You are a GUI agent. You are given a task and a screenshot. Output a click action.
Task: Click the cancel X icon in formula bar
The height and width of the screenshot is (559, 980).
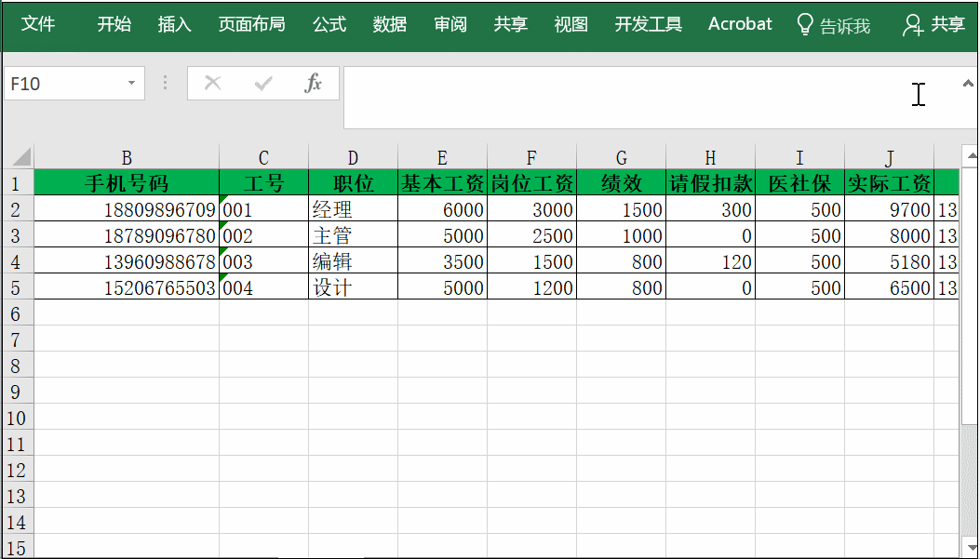pyautogui.click(x=212, y=83)
